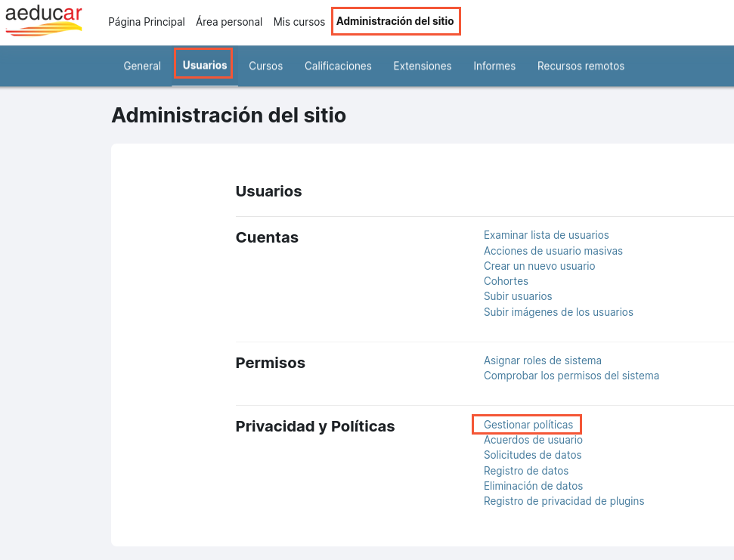Click Comprobar los permisos del sistema

tap(571, 376)
